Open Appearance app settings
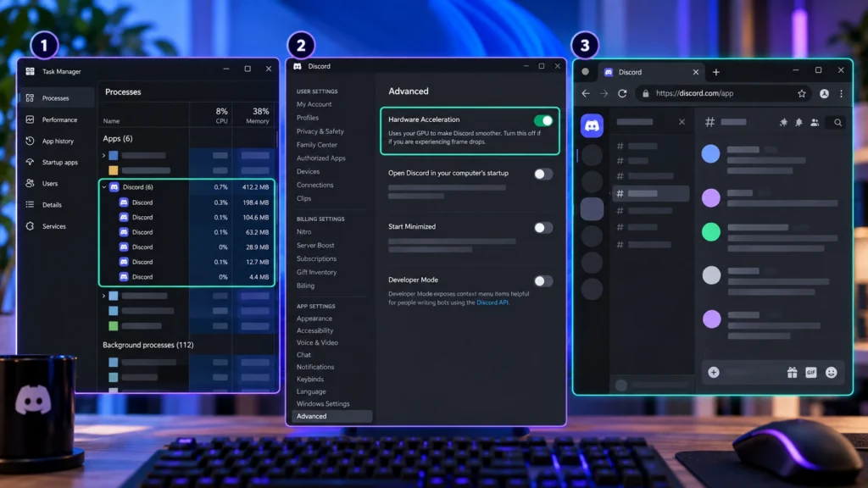The height and width of the screenshot is (488, 868). click(x=314, y=319)
